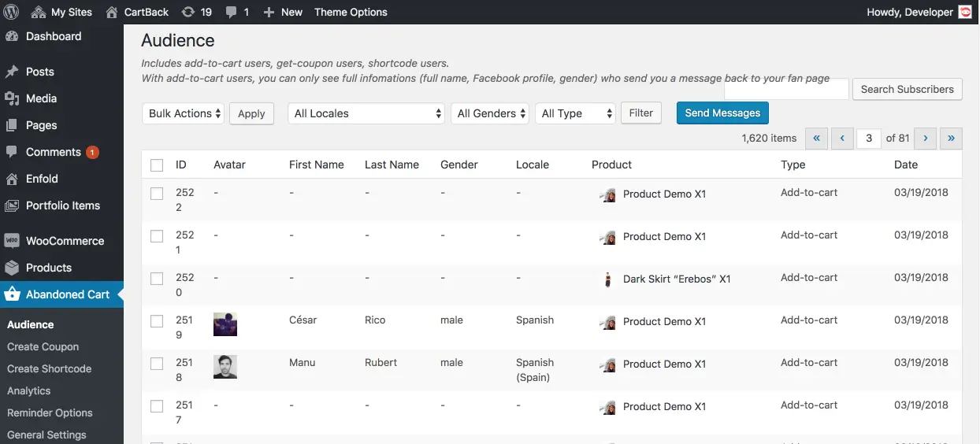Check the box for César Rico row
980x444 pixels.
tap(157, 321)
